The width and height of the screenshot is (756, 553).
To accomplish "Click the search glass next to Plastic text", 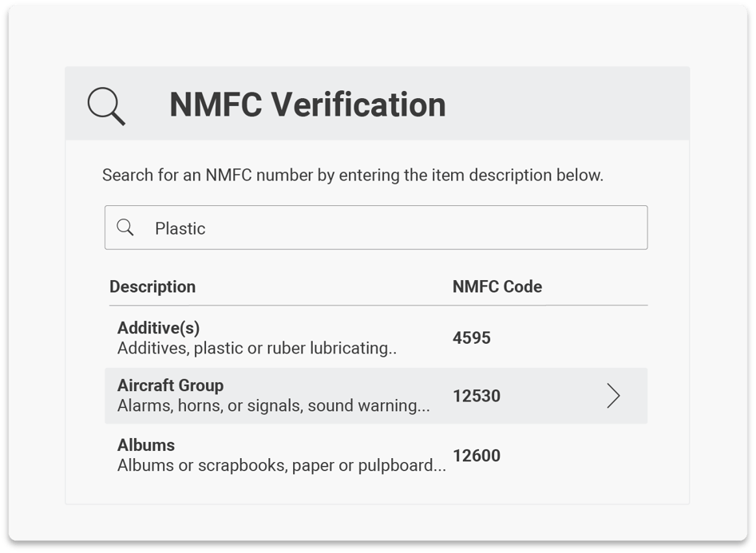I will click(x=126, y=227).
